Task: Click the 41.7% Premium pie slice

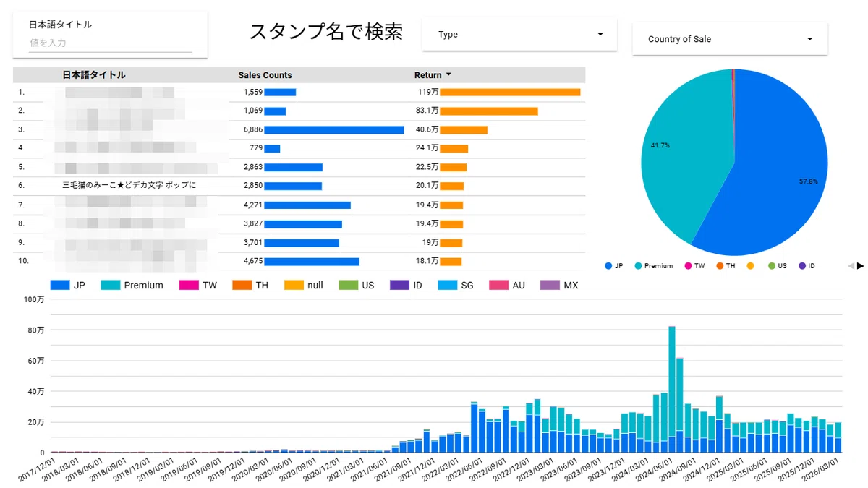Action: click(x=680, y=145)
